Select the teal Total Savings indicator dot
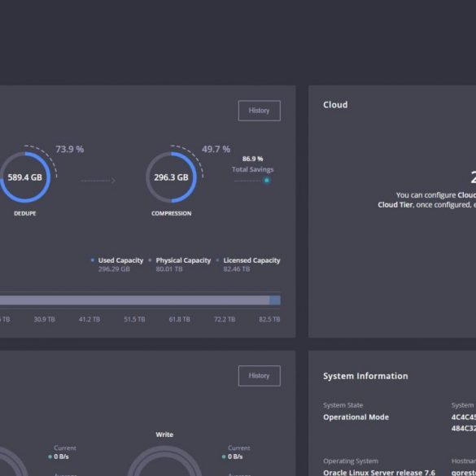This screenshot has width=476, height=476. pos(267,181)
